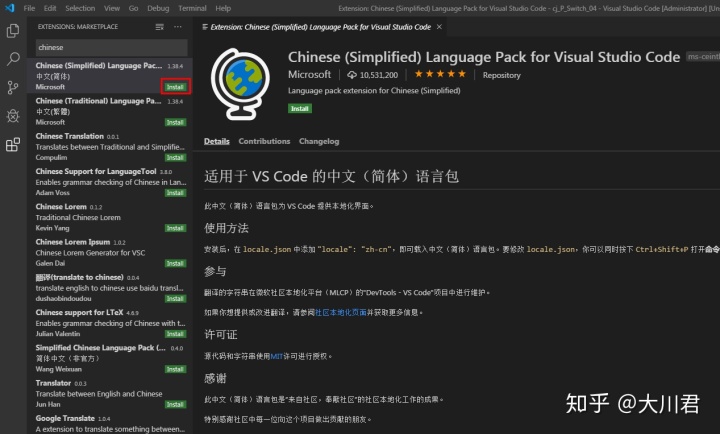Open the Debug menu

[158, 8]
